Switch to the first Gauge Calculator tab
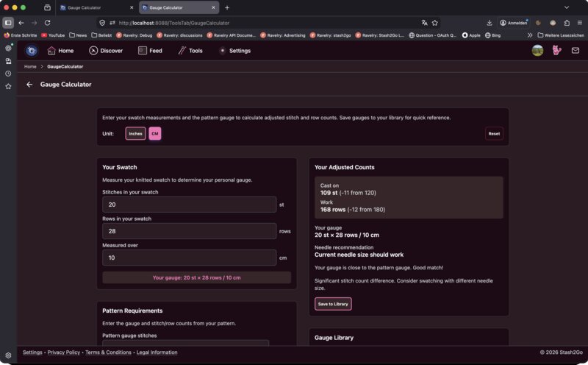The width and height of the screenshot is (588, 365). [94, 7]
